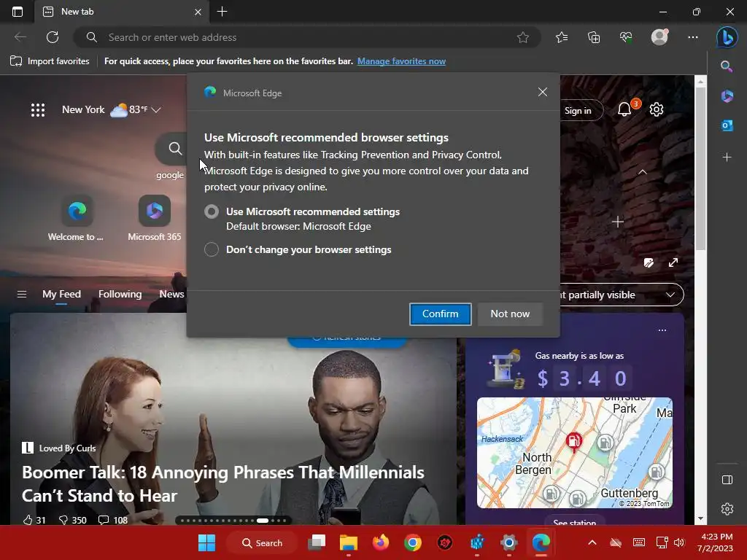Select the New tab browser tab
This screenshot has width=747, height=560.
coord(121,12)
